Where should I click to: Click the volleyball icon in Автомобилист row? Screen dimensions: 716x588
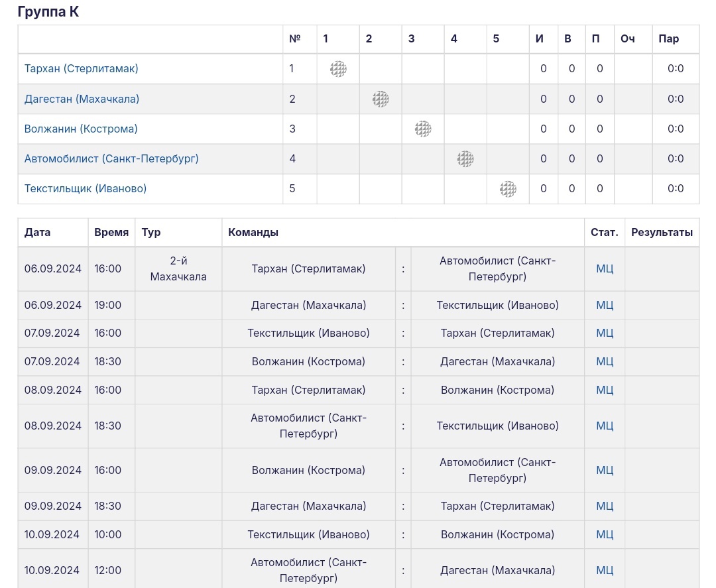(x=466, y=159)
